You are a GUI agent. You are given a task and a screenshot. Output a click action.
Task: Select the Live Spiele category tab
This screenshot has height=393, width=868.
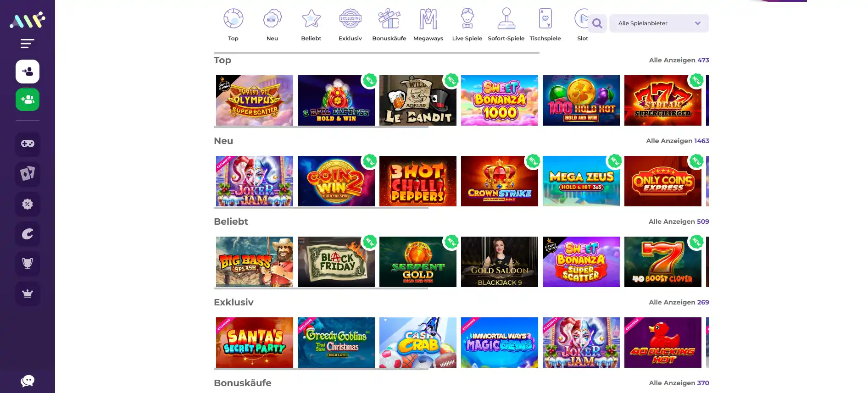[x=467, y=25]
